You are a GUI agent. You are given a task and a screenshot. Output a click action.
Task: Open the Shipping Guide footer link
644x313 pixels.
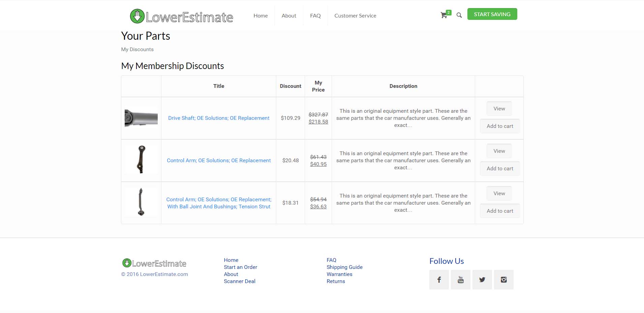344,267
